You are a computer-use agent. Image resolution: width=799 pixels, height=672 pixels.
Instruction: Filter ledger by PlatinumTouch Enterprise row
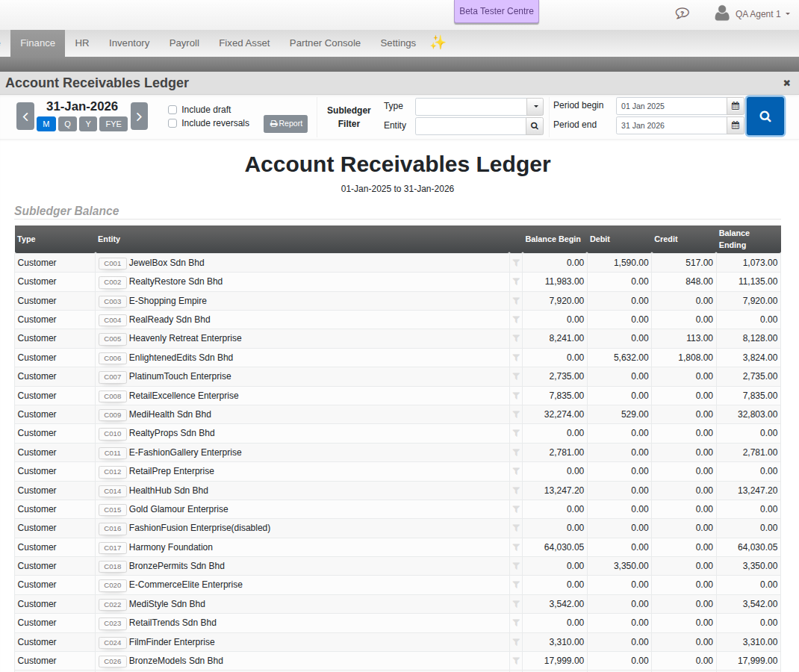coord(516,376)
